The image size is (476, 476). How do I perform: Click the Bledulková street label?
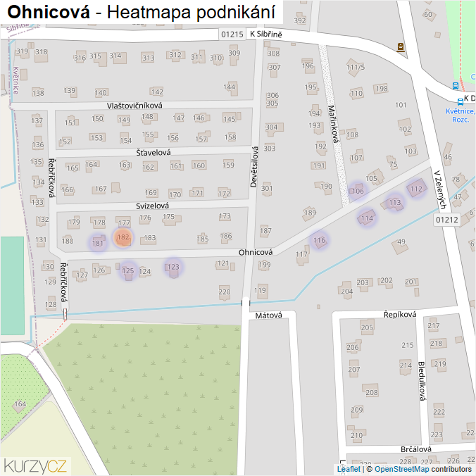tap(422, 381)
